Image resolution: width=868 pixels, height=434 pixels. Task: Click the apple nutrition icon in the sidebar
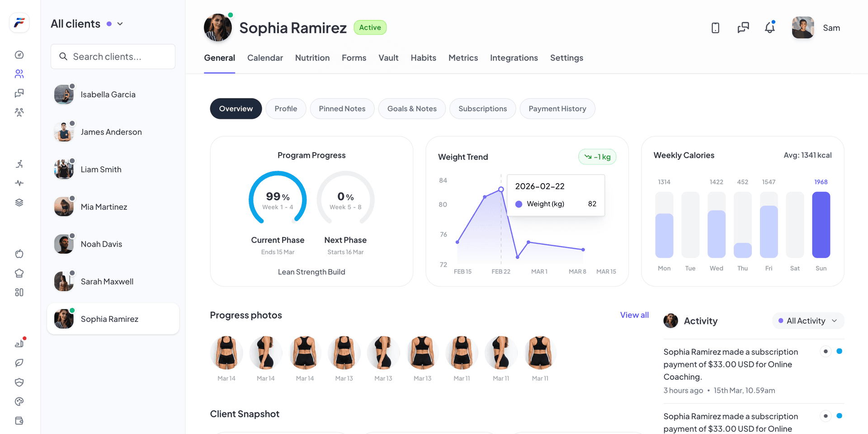tap(19, 254)
